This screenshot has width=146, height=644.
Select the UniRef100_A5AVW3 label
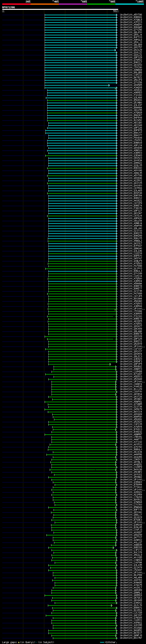[131, 301]
